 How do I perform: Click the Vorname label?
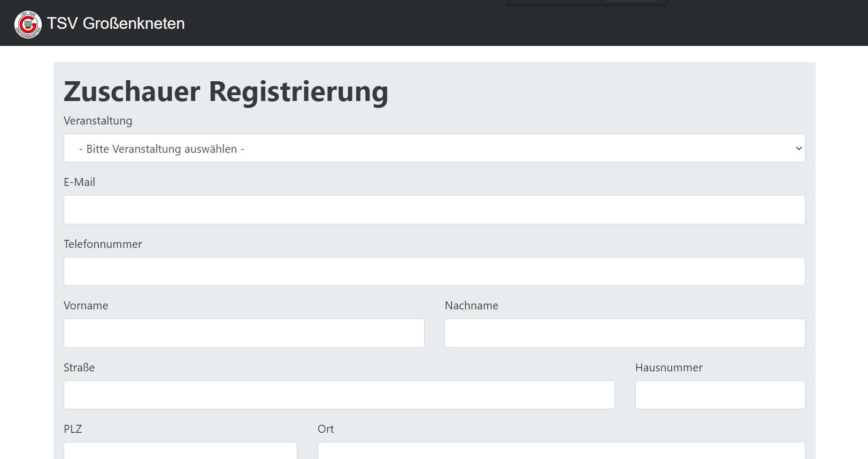86,306
